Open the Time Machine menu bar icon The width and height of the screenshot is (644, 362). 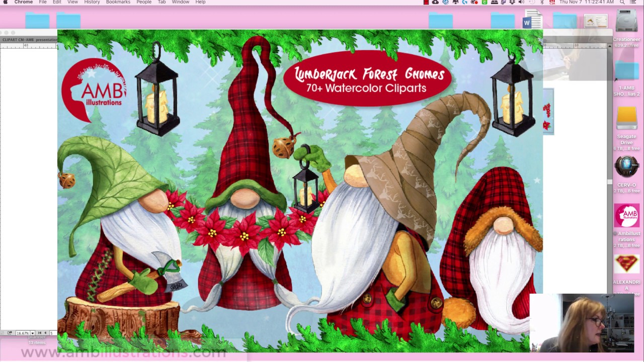tap(532, 2)
